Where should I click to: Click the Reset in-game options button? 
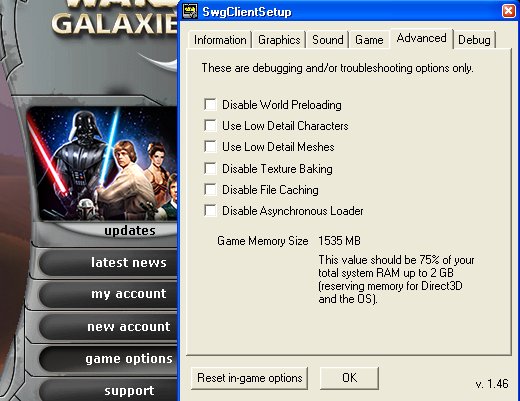pos(249,378)
